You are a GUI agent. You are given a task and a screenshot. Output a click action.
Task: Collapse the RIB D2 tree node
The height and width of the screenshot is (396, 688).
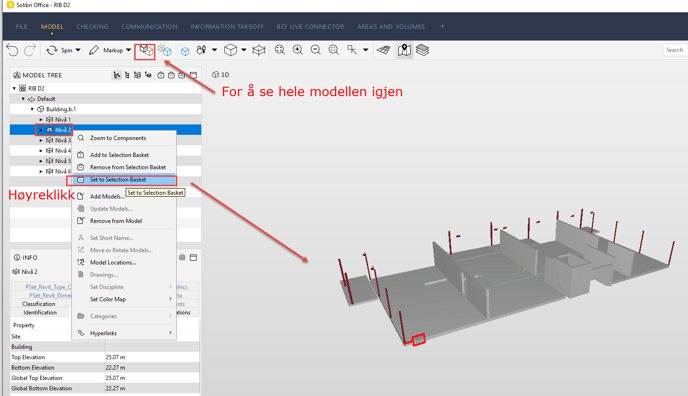coord(14,89)
